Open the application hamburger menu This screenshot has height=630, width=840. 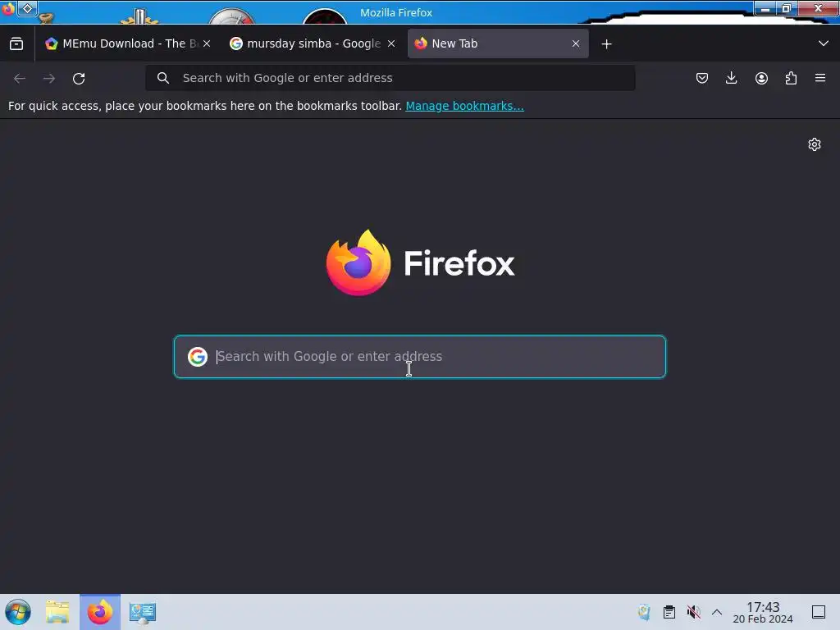pos(820,78)
